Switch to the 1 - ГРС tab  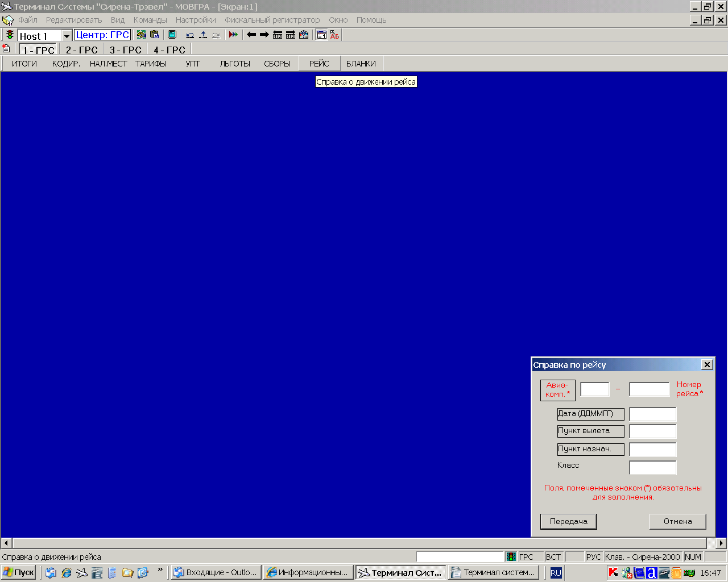[39, 50]
